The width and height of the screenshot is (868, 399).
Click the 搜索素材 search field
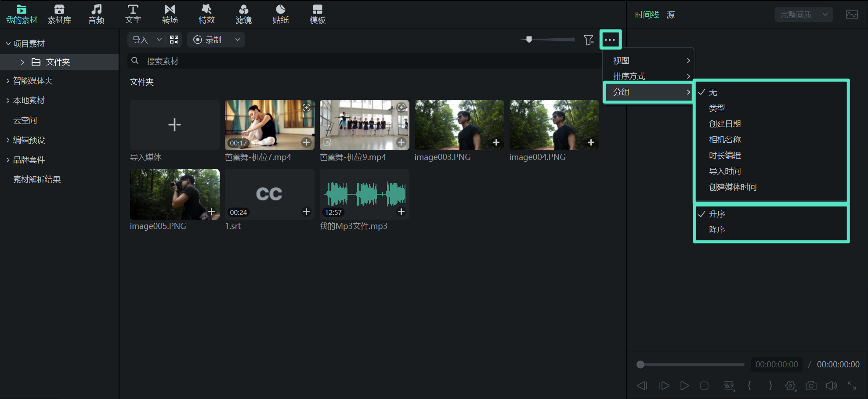pos(364,61)
